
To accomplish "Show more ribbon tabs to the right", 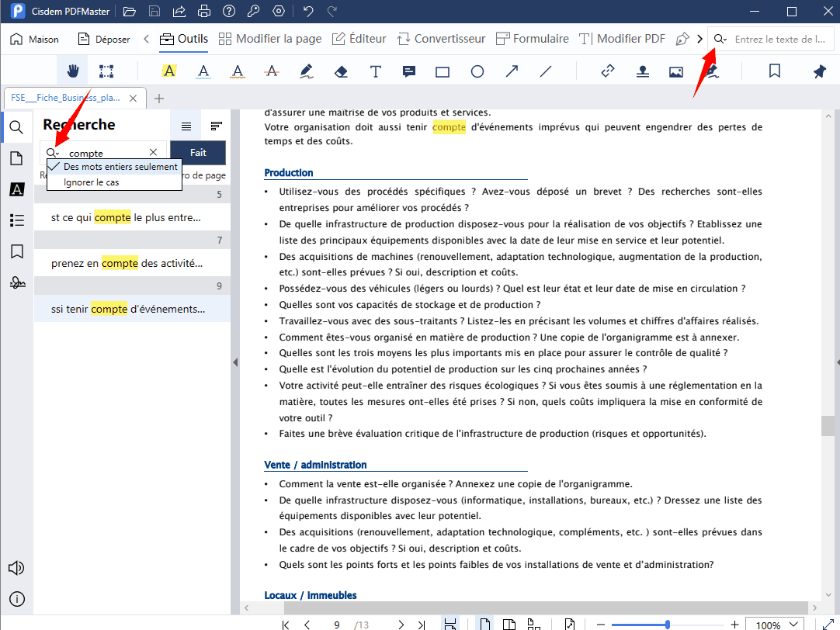I will [699, 39].
